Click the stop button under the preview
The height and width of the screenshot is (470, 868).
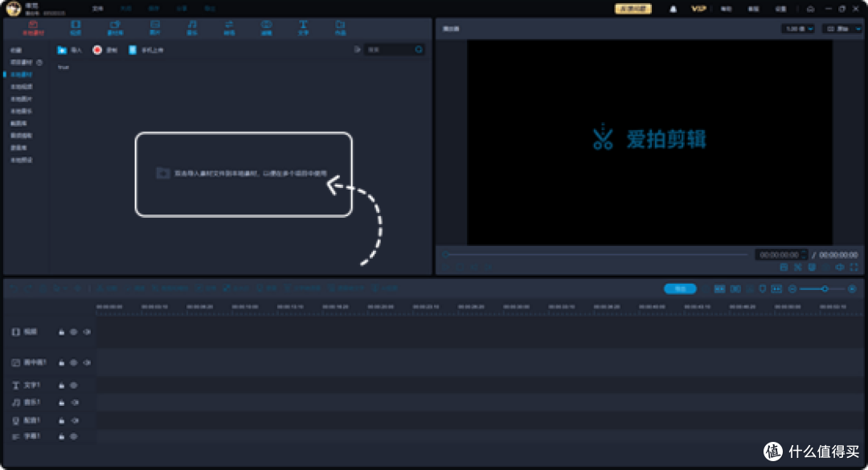tap(461, 268)
